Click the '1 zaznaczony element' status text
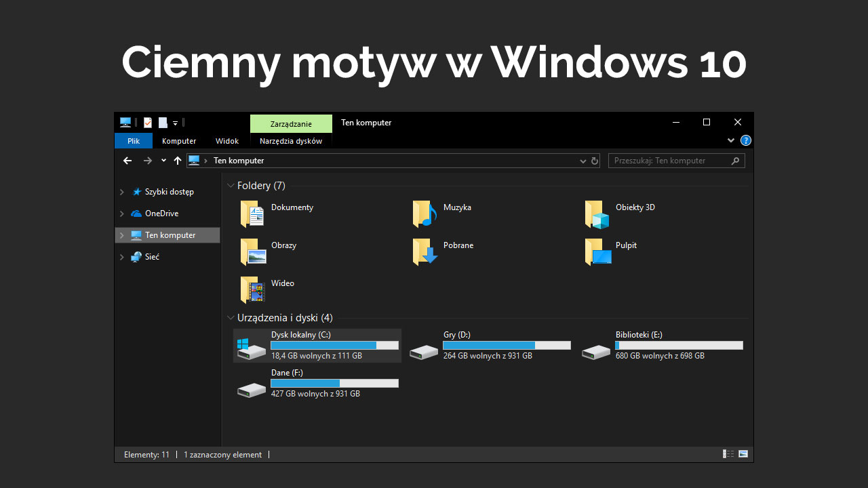 click(222, 455)
